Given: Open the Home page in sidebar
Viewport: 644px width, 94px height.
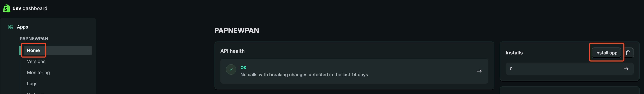Looking at the screenshot, I should (33, 50).
